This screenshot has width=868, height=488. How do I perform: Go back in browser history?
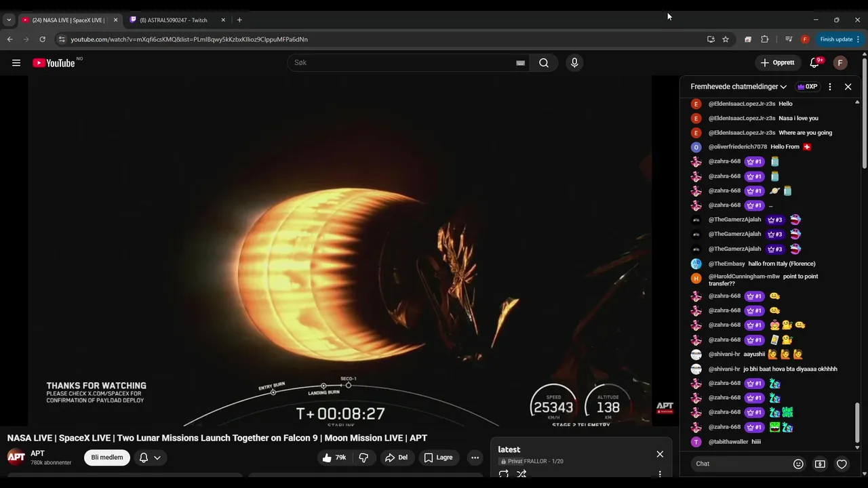pyautogui.click(x=10, y=39)
